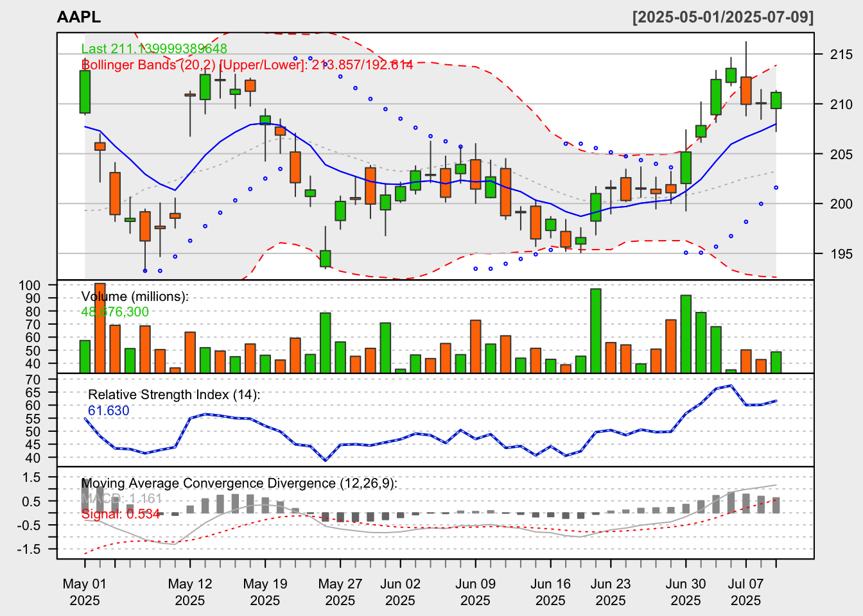Click the first green candlestick on May 01
The image size is (863, 616).
click(x=85, y=92)
